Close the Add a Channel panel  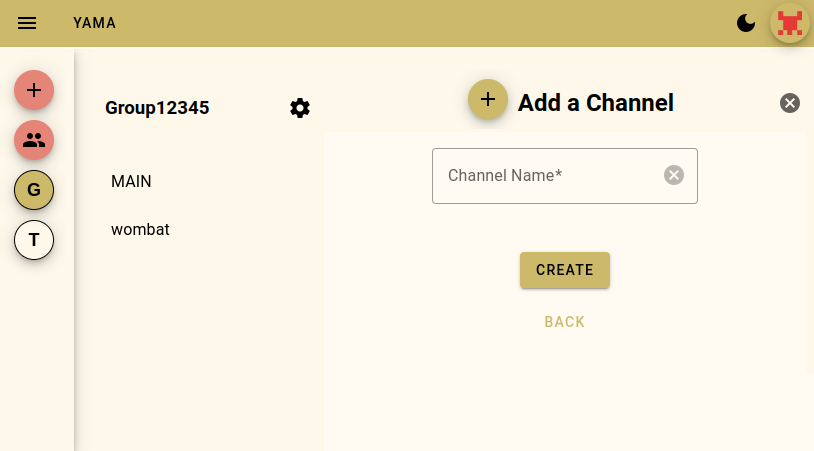click(790, 102)
